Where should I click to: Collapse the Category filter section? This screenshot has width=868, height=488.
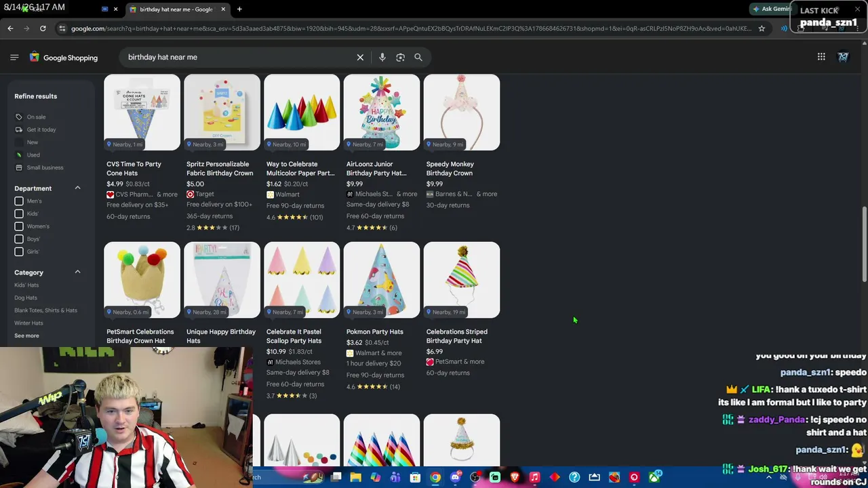click(x=77, y=272)
